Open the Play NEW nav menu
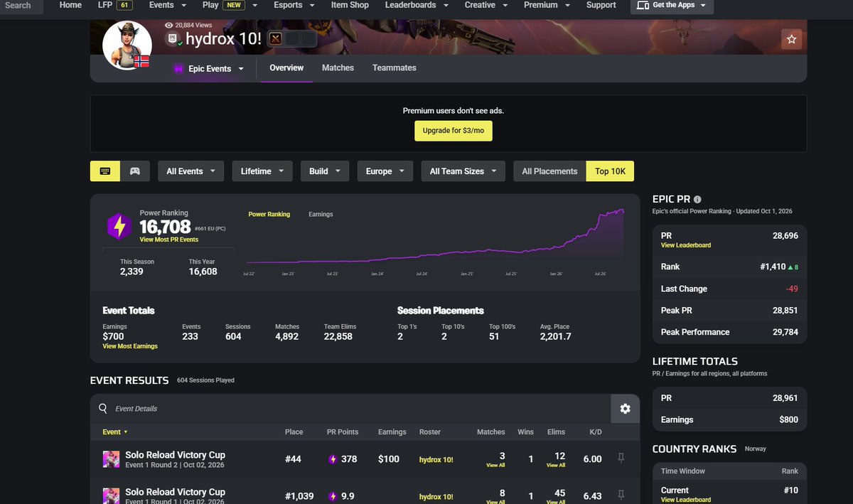 tap(230, 5)
